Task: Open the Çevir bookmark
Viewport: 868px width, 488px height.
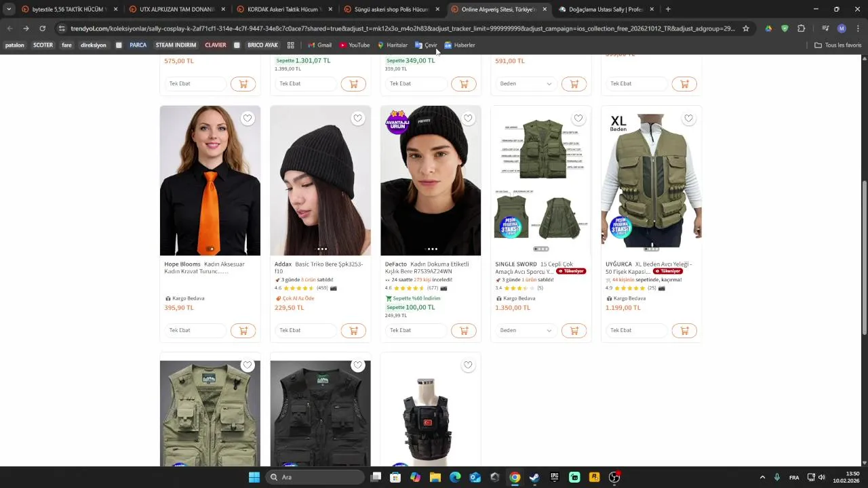Action: [x=427, y=45]
